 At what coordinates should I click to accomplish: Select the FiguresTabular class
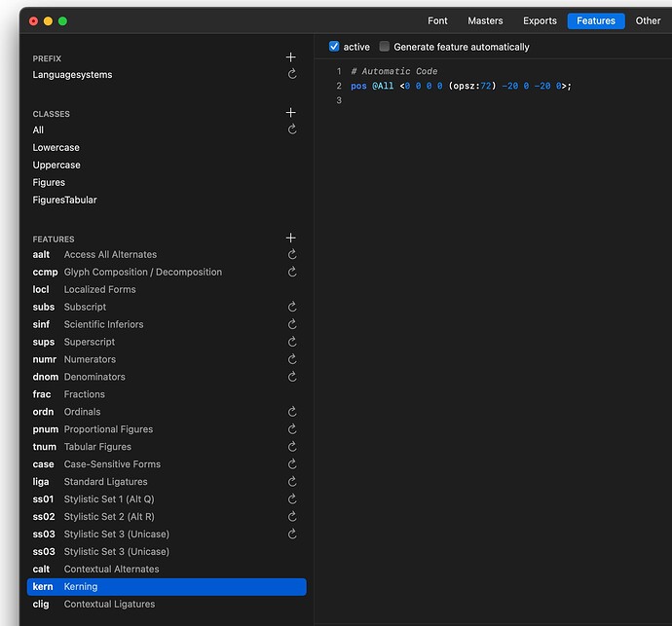pos(64,200)
